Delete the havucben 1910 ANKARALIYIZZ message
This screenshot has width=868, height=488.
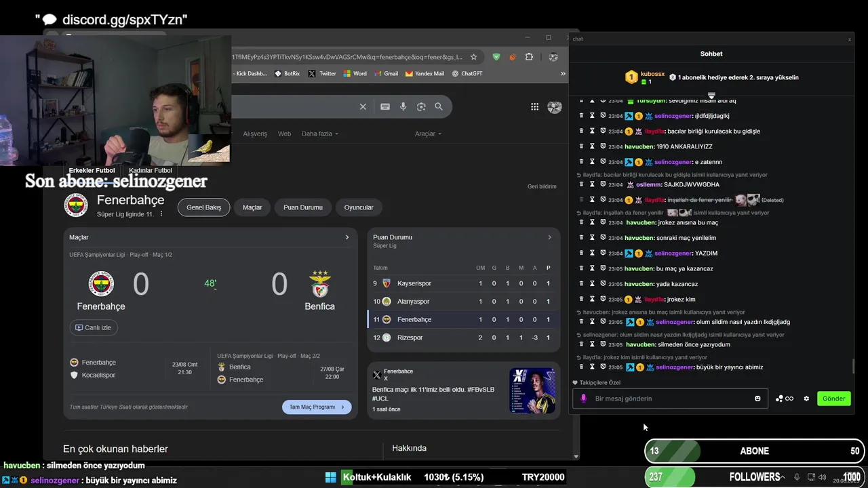tap(581, 146)
